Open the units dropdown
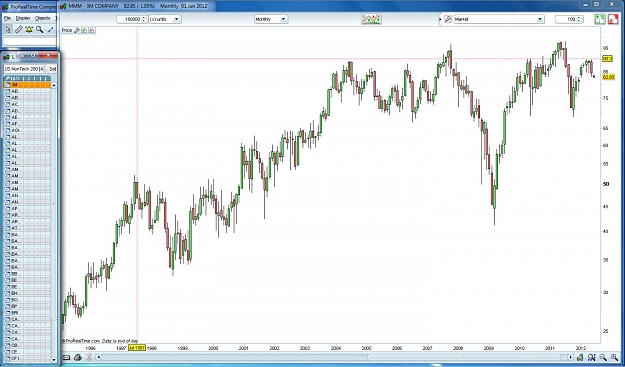 pos(165,19)
